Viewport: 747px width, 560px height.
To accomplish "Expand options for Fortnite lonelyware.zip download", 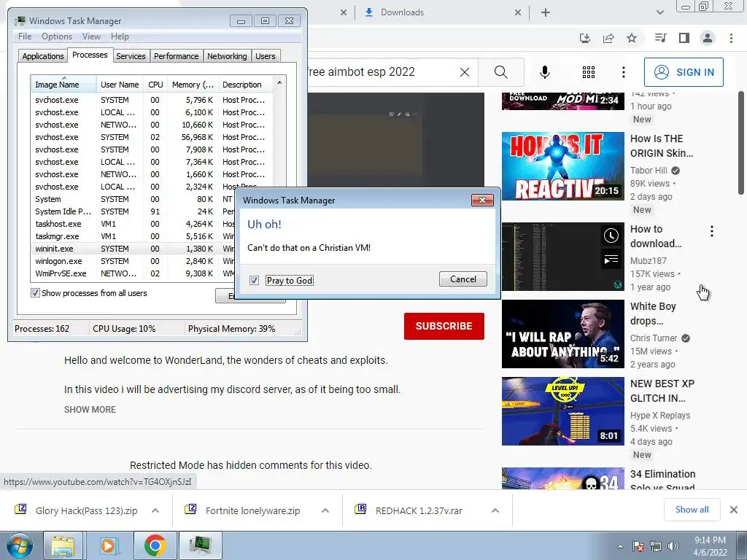I will coord(325,510).
